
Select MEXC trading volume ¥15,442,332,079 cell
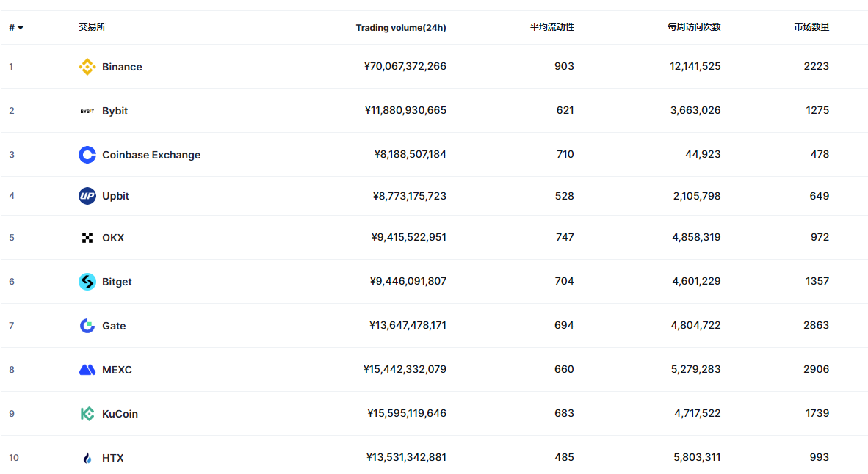(405, 369)
